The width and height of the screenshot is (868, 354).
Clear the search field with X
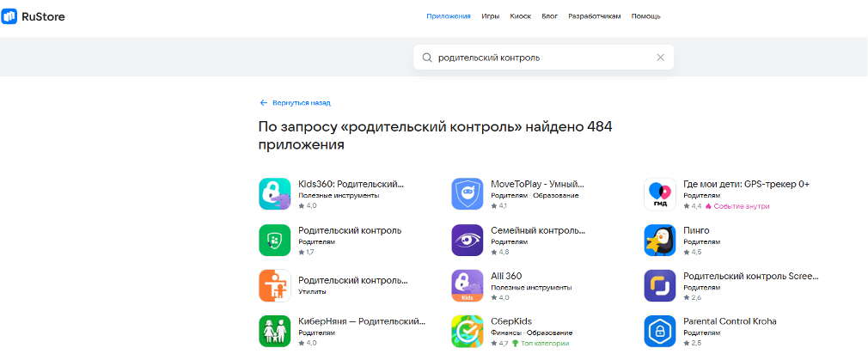660,58
